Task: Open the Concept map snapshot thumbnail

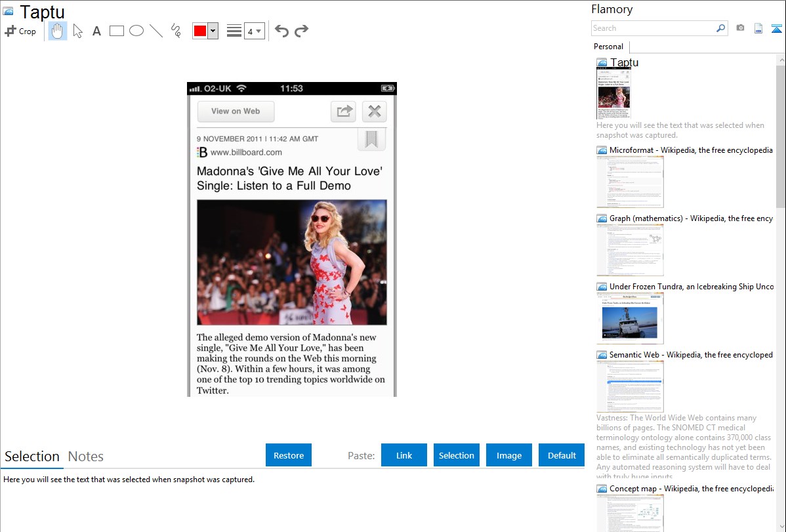Action: (x=630, y=513)
